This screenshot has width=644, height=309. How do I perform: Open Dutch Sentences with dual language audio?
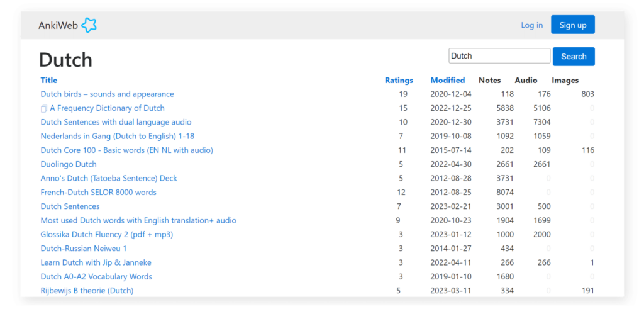[x=116, y=122]
